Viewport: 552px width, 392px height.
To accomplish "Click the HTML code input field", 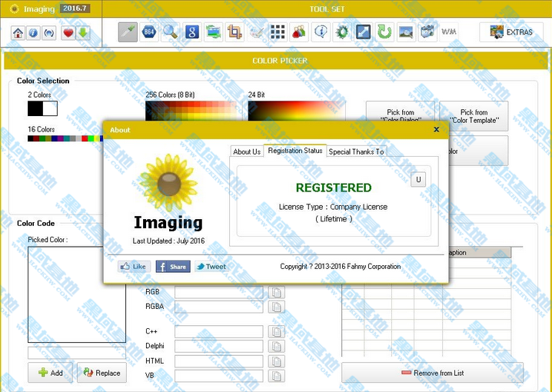I will [219, 361].
